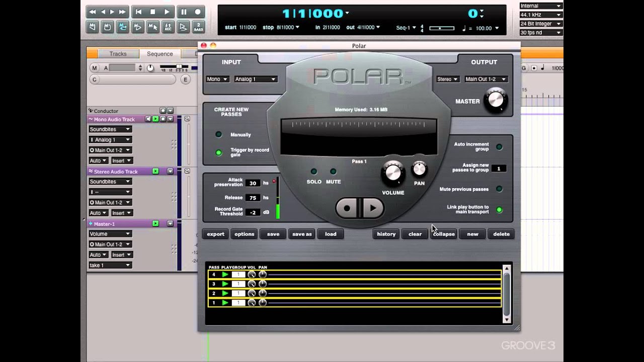Click the fast rewind transport button
This screenshot has height=362, width=644.
(x=93, y=12)
